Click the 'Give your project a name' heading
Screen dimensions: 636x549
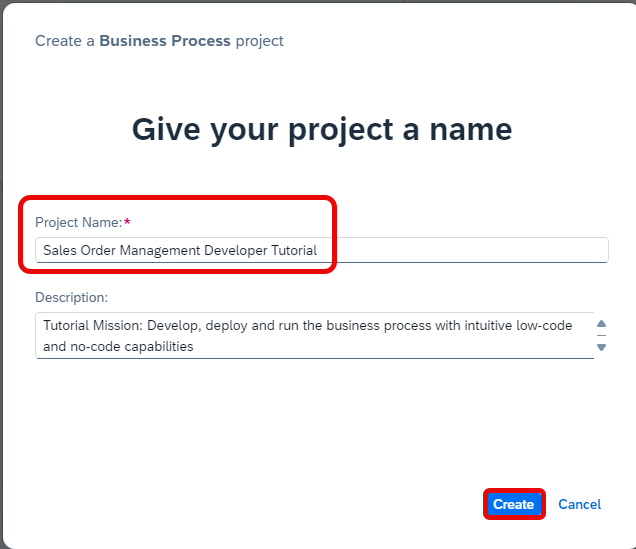[322, 130]
